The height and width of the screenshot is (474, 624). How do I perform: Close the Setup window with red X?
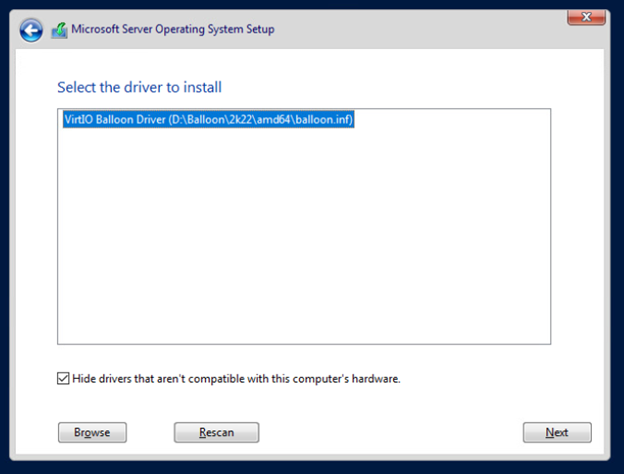[x=586, y=17]
